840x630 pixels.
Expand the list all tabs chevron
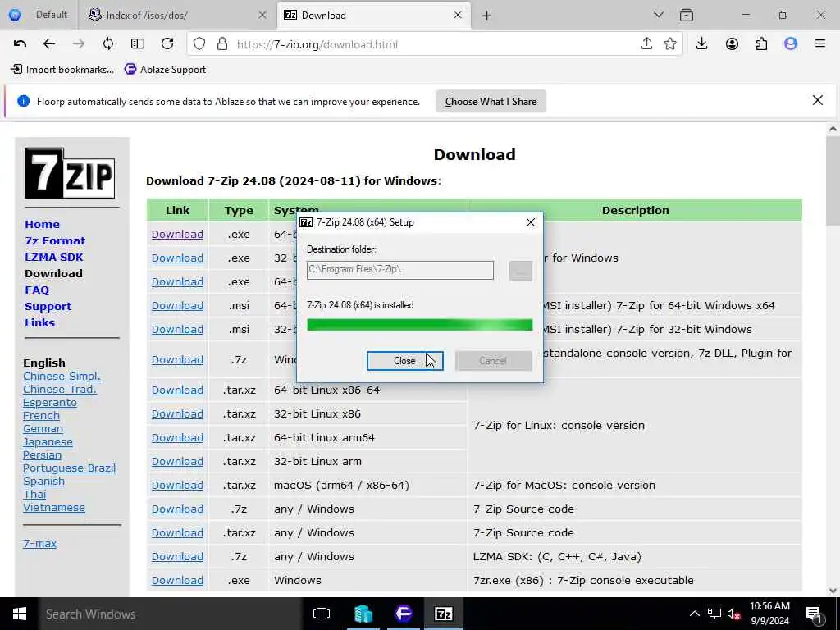pos(659,15)
